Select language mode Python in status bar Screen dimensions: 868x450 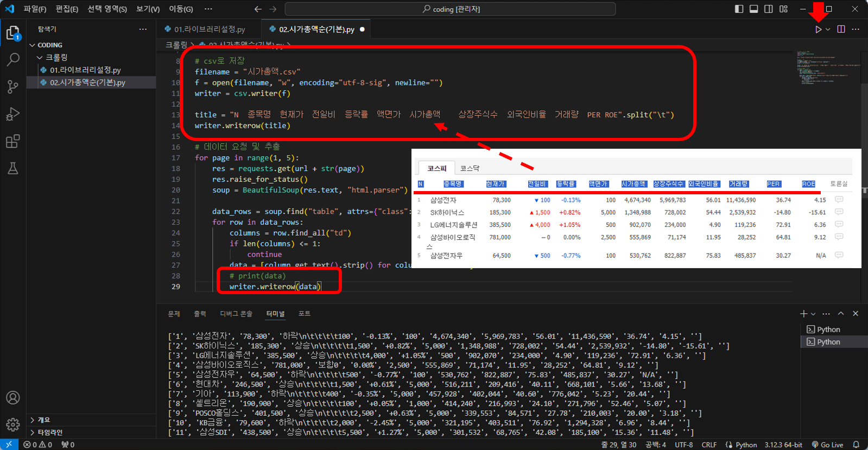pyautogui.click(x=746, y=445)
